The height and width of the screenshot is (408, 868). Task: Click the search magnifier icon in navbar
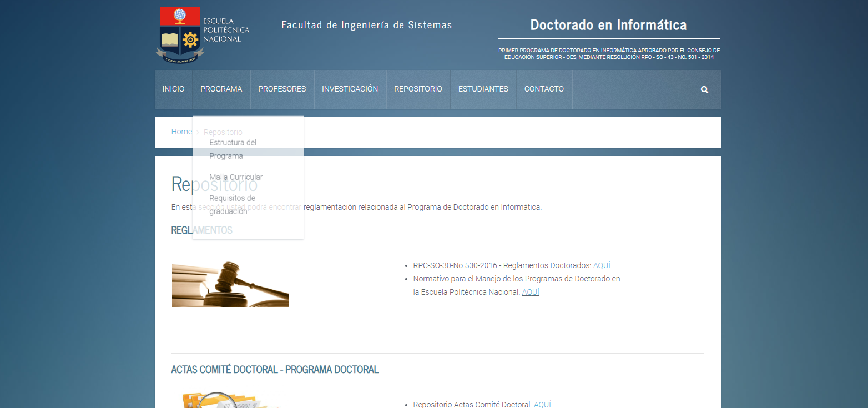pyautogui.click(x=704, y=89)
